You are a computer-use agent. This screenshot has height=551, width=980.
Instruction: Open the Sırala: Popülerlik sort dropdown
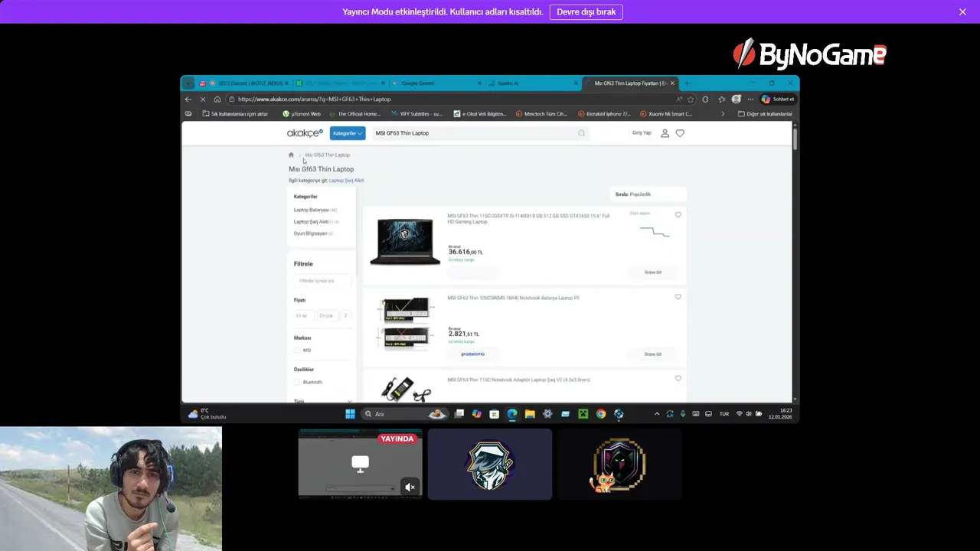click(648, 194)
